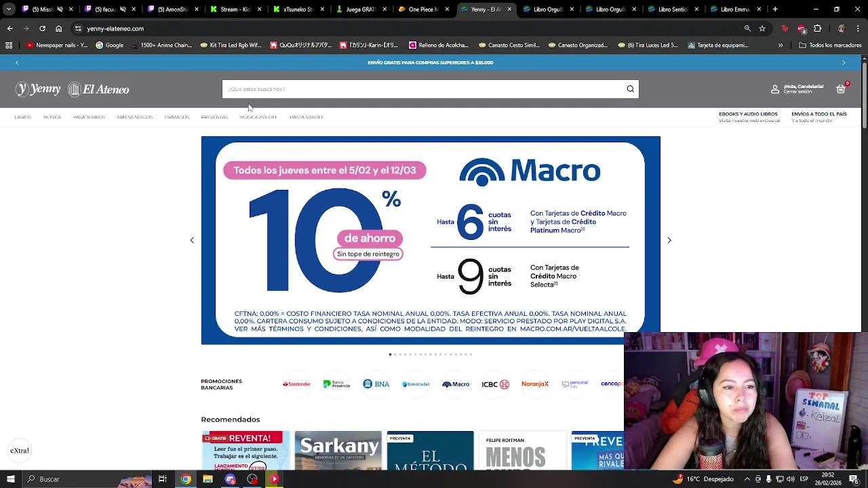The width and height of the screenshot is (868, 488).
Task: Click the search magnifier icon in the search bar
Action: (630, 89)
